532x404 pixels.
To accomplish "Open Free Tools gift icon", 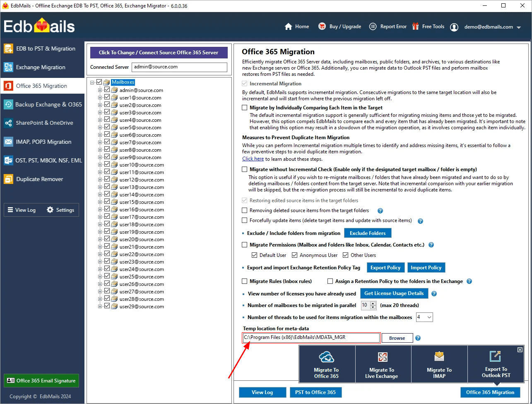I will (415, 27).
